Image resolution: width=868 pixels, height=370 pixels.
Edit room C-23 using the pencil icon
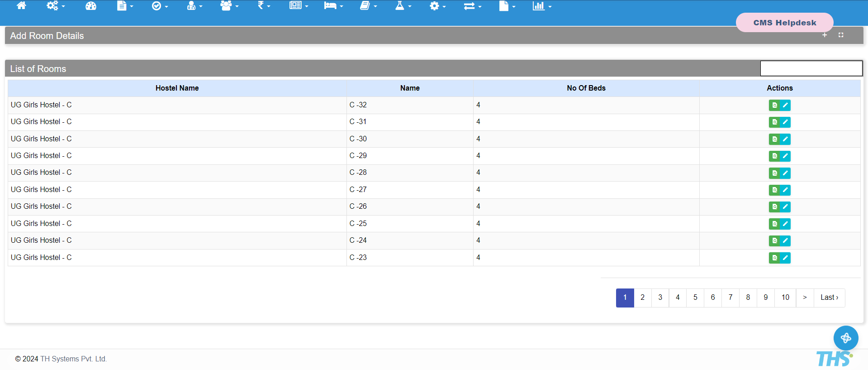pyautogui.click(x=785, y=258)
